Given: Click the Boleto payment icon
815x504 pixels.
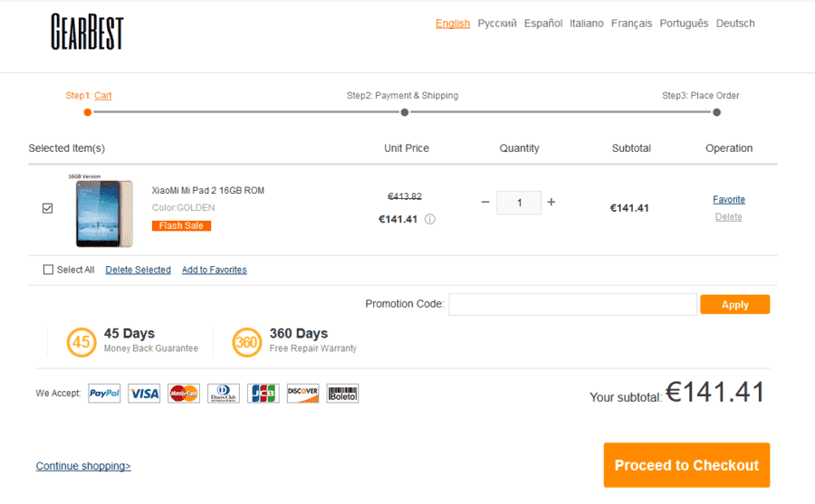Looking at the screenshot, I should tap(342, 394).
